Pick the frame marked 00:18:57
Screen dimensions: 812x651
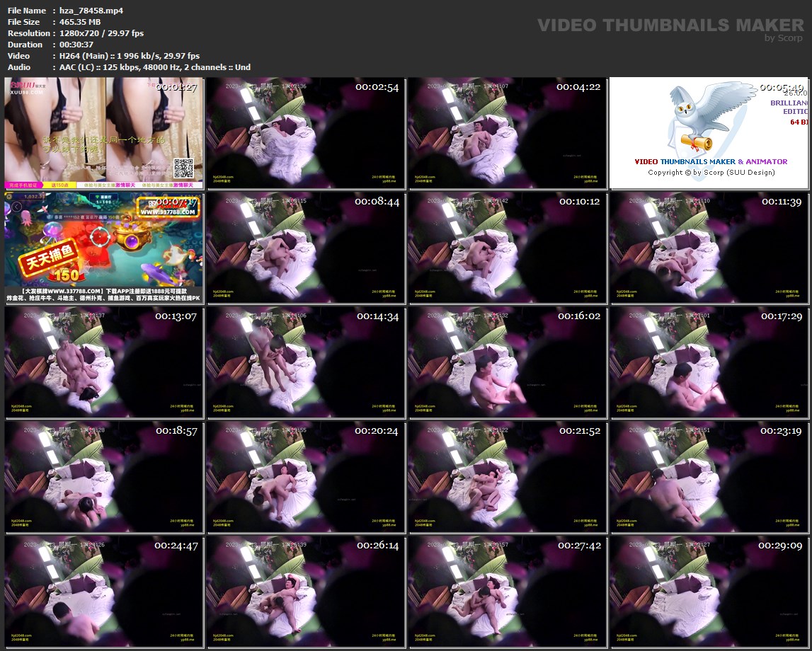(104, 477)
